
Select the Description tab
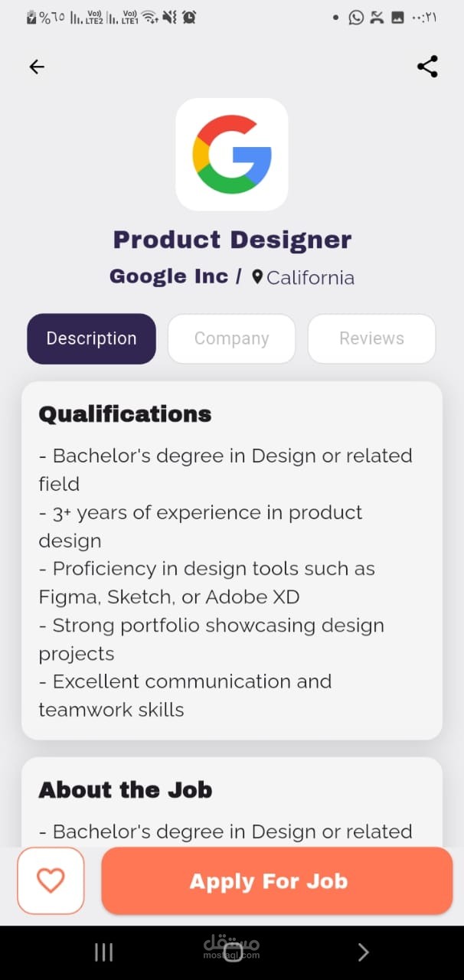(91, 338)
